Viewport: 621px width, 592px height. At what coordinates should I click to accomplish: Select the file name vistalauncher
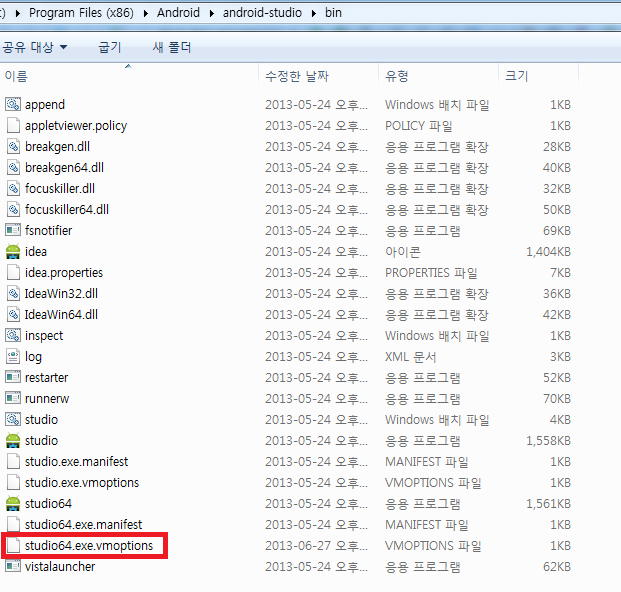point(60,567)
